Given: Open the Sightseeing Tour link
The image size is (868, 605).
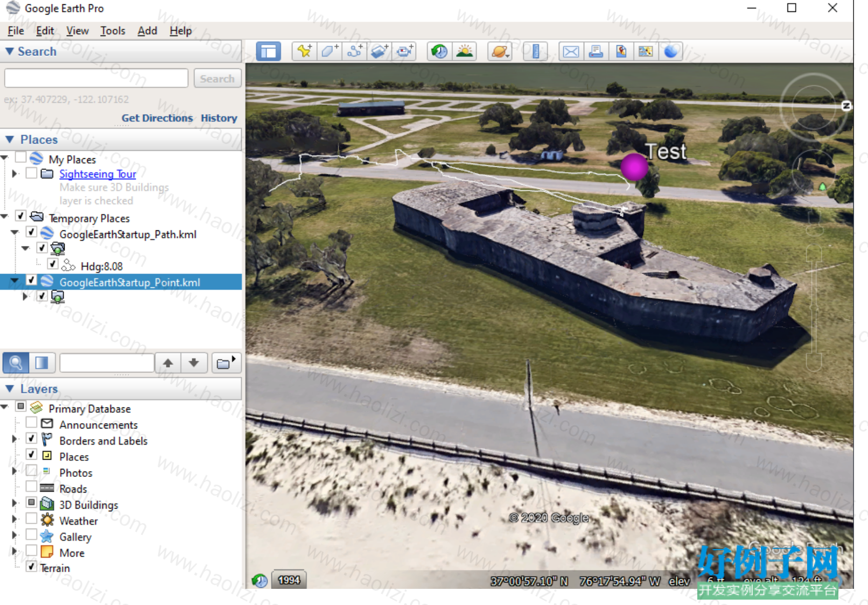Looking at the screenshot, I should click(x=97, y=174).
